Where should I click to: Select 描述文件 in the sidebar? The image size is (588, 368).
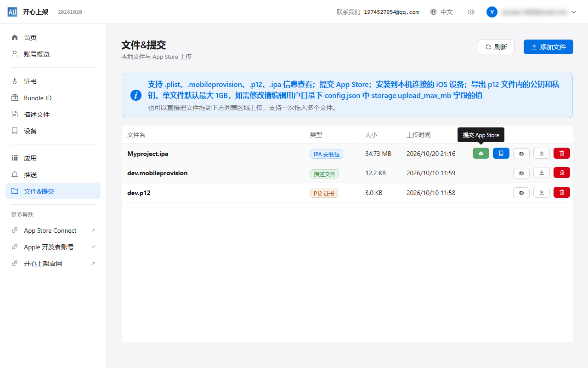(53, 115)
